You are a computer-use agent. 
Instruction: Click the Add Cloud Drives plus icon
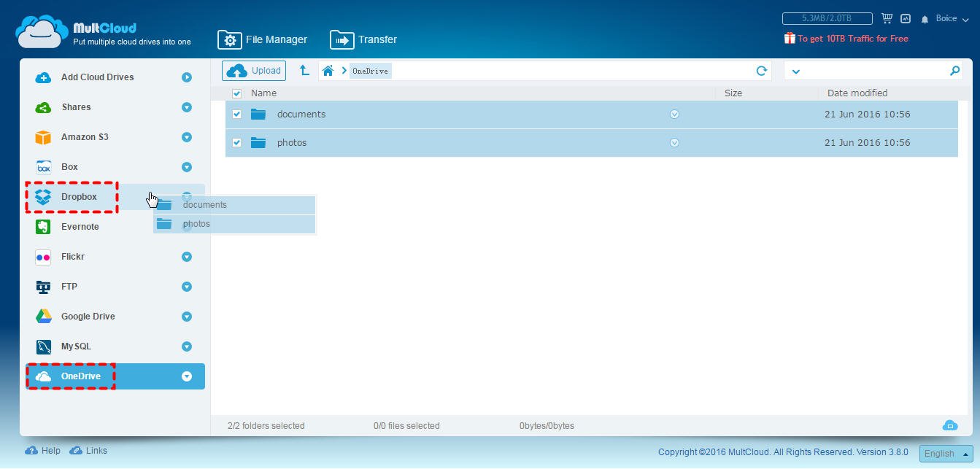(x=43, y=77)
